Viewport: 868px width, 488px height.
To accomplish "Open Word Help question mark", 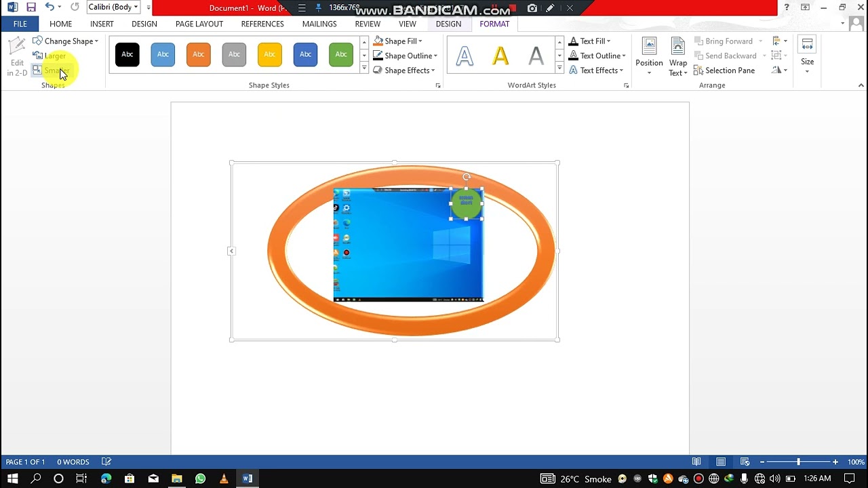I will (x=786, y=7).
